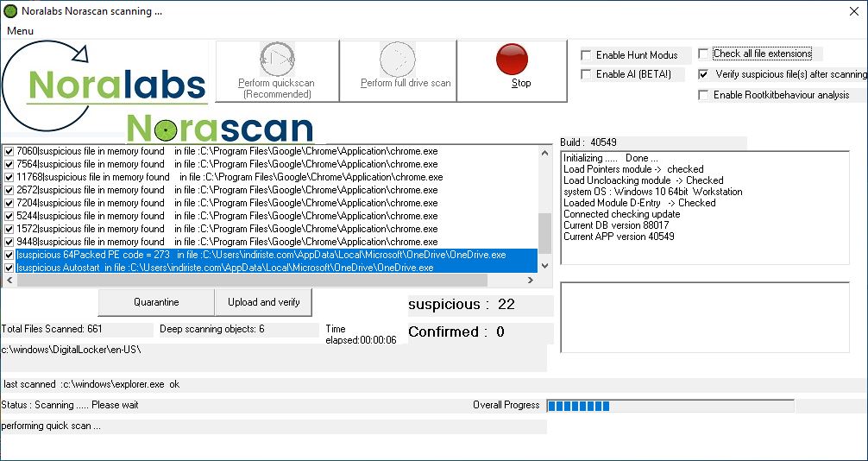
Task: Click the 'Confirmed : 0' counter
Action: click(x=456, y=332)
